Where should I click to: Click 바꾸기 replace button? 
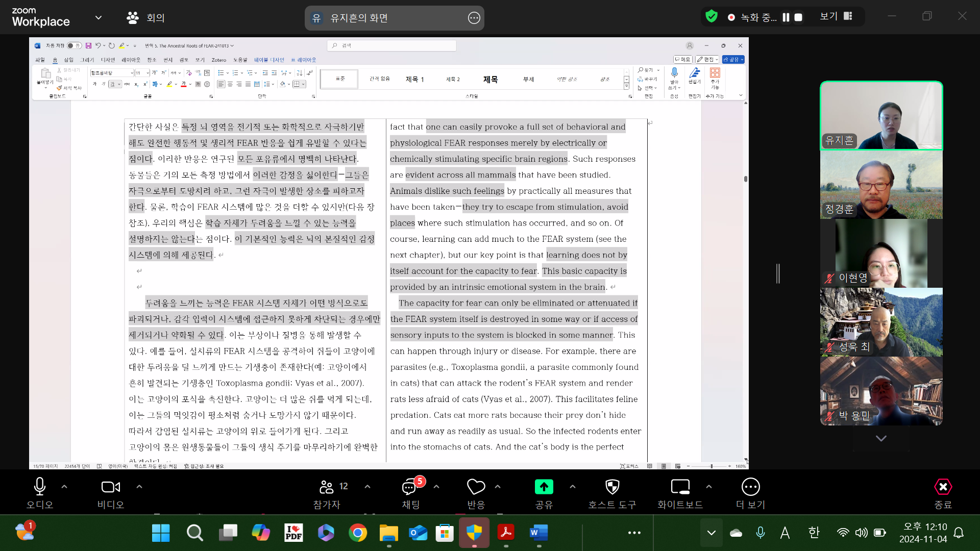click(647, 79)
